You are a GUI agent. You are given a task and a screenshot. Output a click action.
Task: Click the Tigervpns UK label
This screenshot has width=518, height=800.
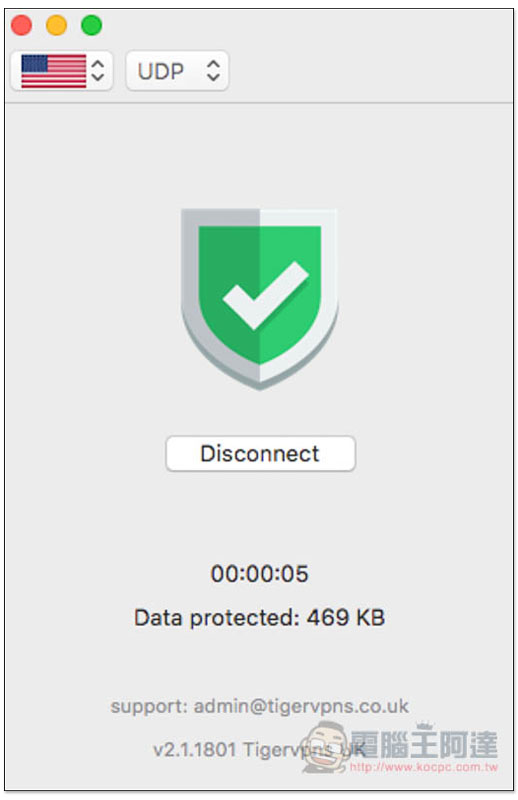pos(304,749)
